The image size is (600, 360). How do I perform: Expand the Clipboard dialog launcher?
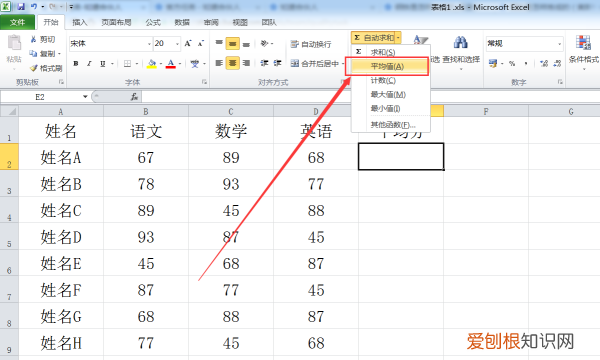pos(61,81)
